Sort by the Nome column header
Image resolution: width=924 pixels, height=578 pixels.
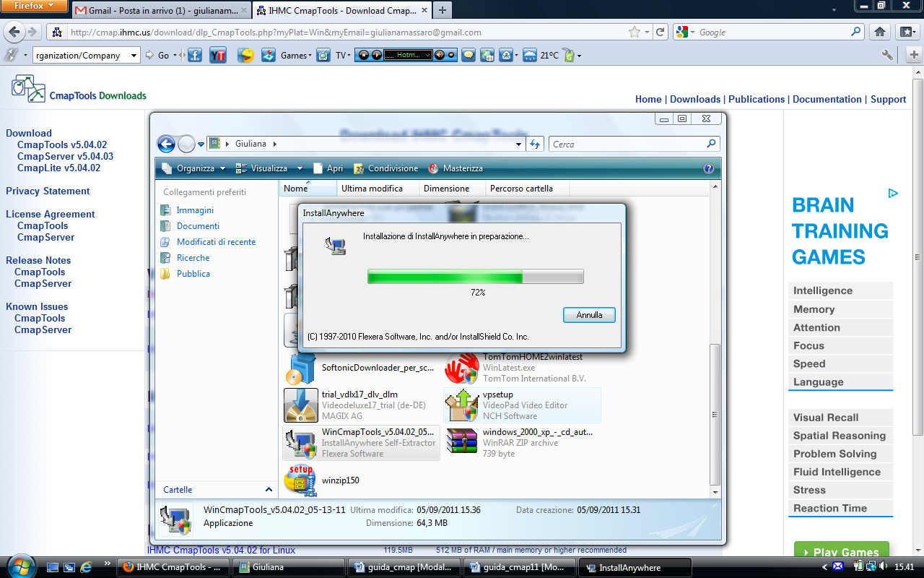[x=309, y=189]
